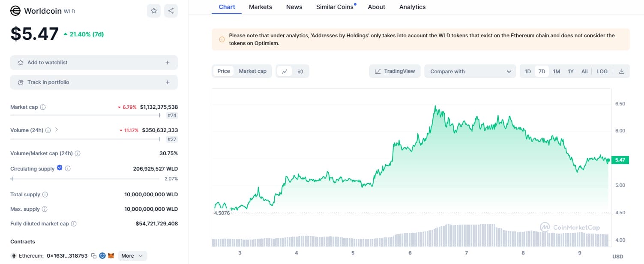Toggle LOG scale on the chart
The height and width of the screenshot is (264, 644).
pyautogui.click(x=602, y=72)
